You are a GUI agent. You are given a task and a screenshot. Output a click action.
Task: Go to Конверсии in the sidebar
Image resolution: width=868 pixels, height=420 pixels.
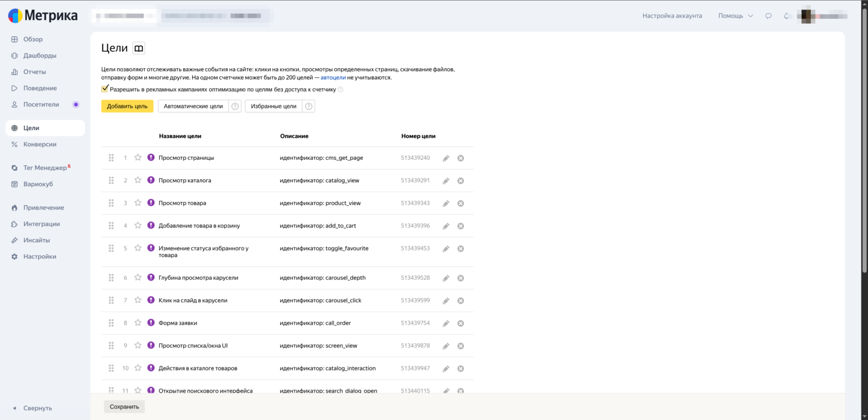(40, 144)
